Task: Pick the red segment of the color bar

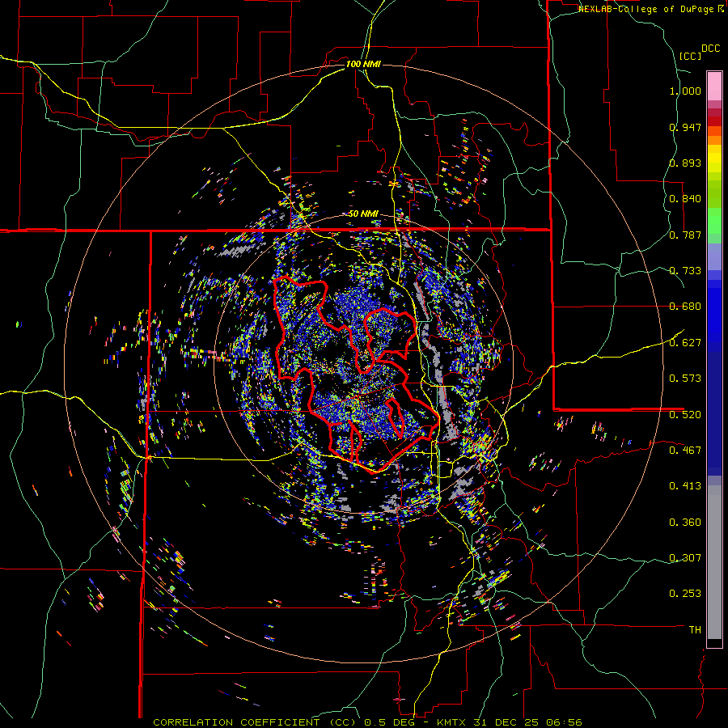Action: click(714, 121)
